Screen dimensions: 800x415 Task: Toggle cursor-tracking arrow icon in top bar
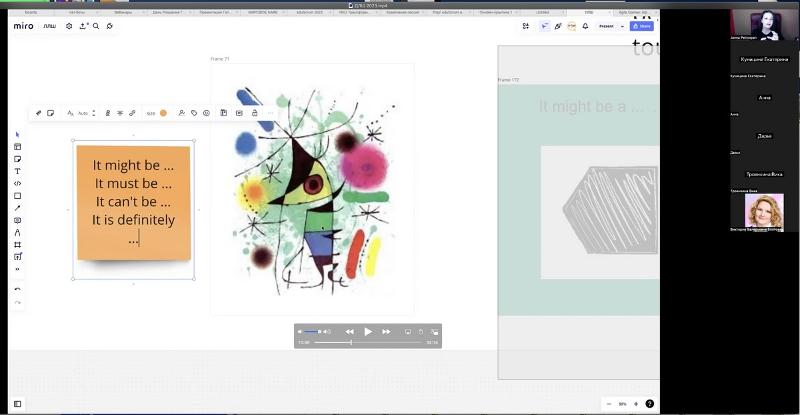(x=543, y=26)
